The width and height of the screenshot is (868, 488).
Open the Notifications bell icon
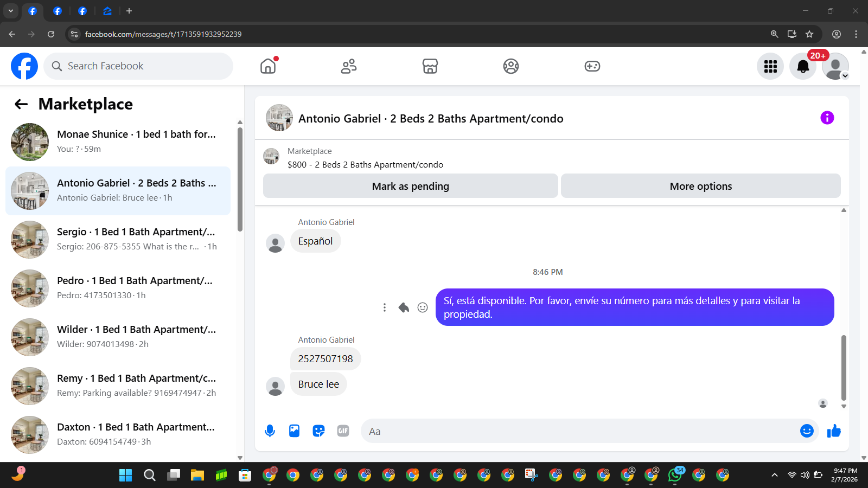(x=803, y=66)
